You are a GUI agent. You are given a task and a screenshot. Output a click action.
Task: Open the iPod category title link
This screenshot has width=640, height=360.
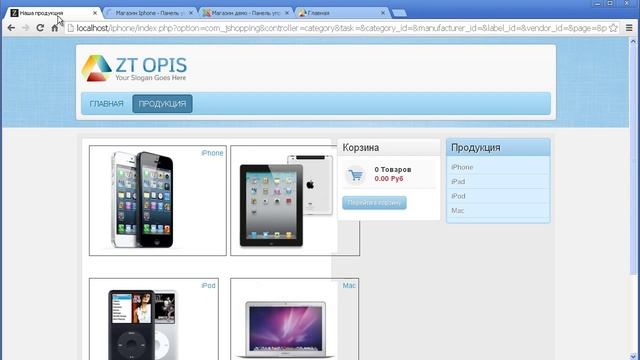[208, 285]
